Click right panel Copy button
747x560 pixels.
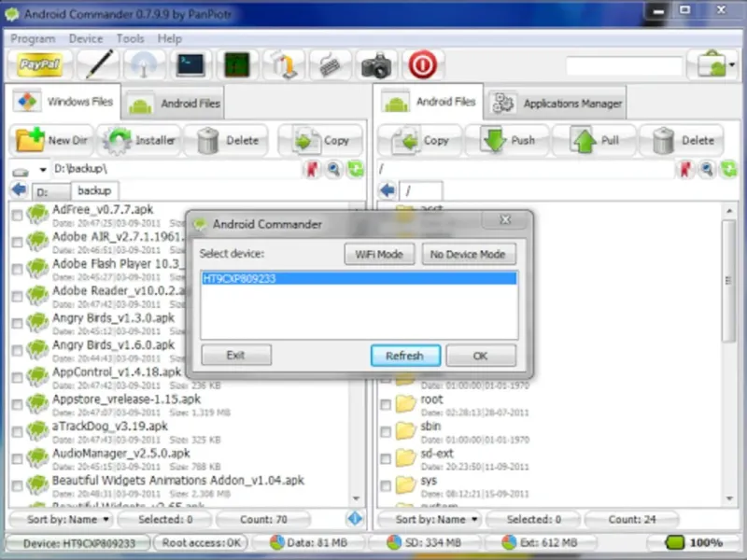click(419, 141)
